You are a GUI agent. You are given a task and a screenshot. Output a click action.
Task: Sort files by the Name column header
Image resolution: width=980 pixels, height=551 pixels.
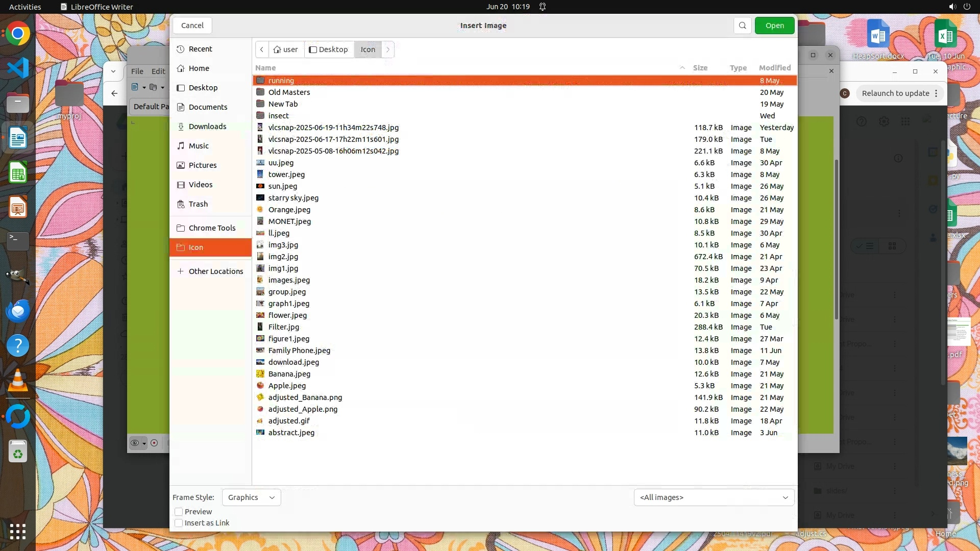click(x=265, y=68)
